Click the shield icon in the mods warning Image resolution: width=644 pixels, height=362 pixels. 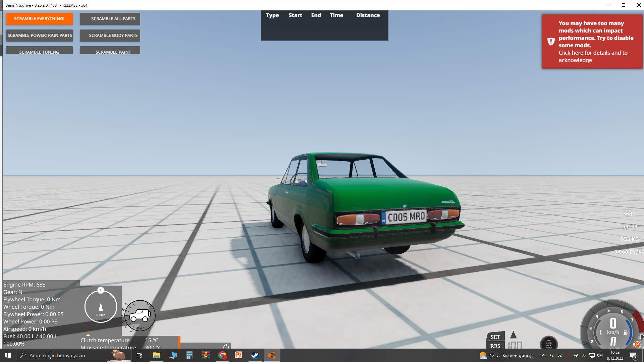click(551, 42)
